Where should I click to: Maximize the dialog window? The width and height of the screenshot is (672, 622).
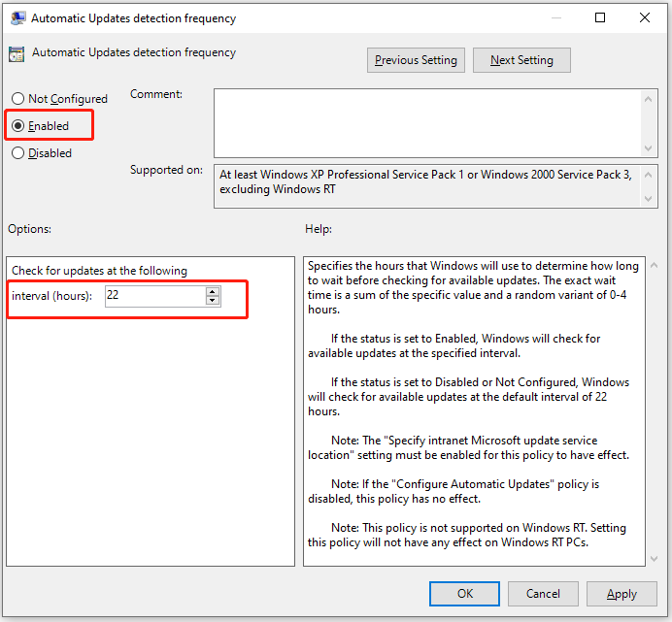600,17
